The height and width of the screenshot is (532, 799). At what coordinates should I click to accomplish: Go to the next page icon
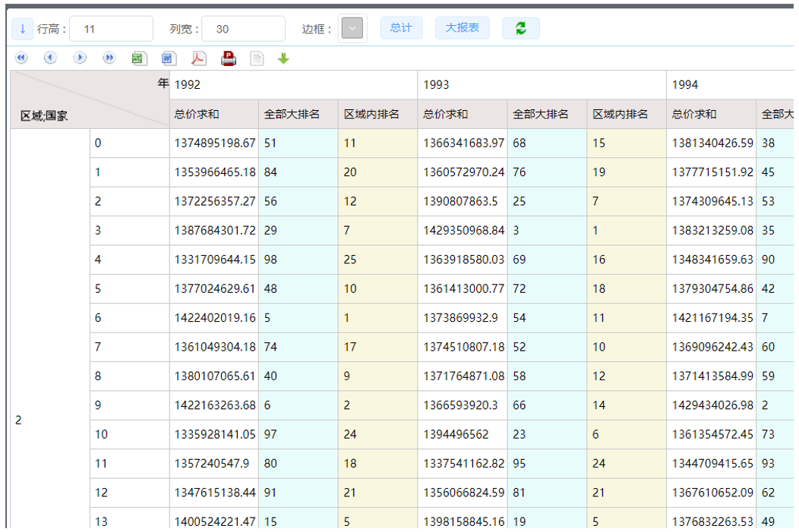pyautogui.click(x=80, y=58)
